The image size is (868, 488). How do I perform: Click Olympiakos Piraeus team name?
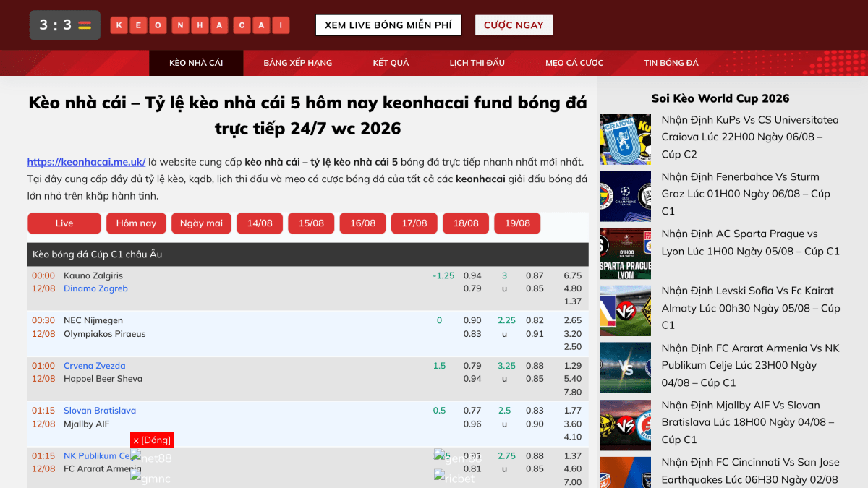(105, 334)
